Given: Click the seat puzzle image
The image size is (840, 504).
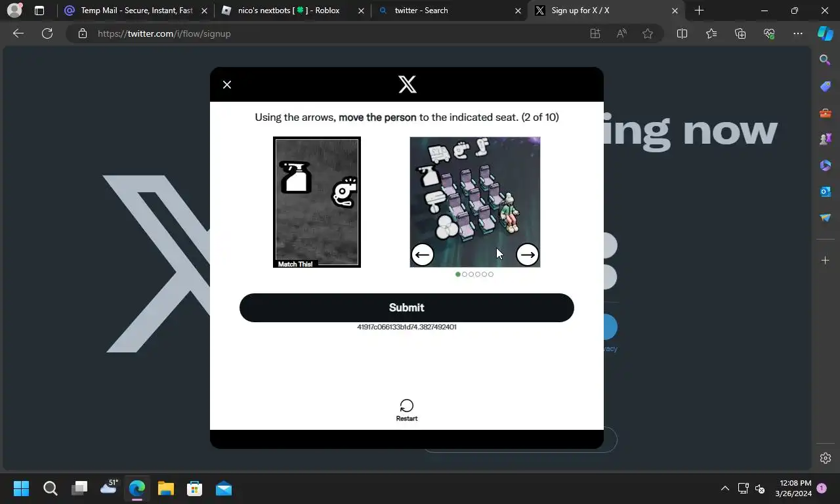Looking at the screenshot, I should [475, 202].
